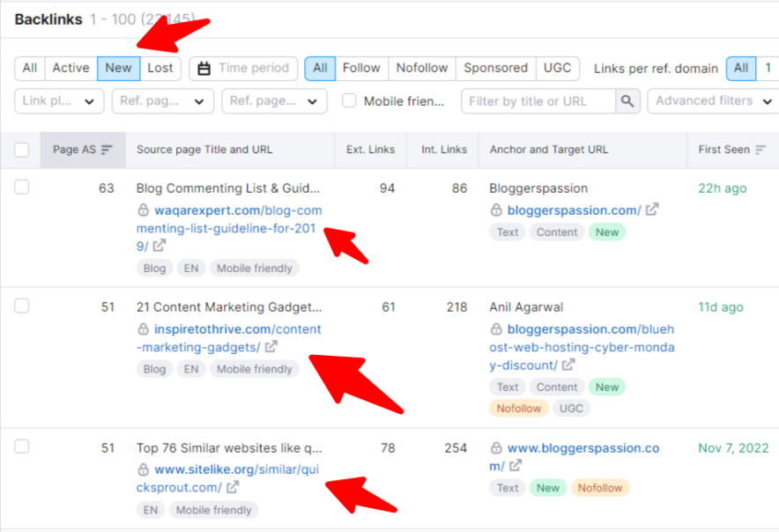This screenshot has width=779, height=532.
Task: Filter by UGC links
Action: tap(558, 68)
